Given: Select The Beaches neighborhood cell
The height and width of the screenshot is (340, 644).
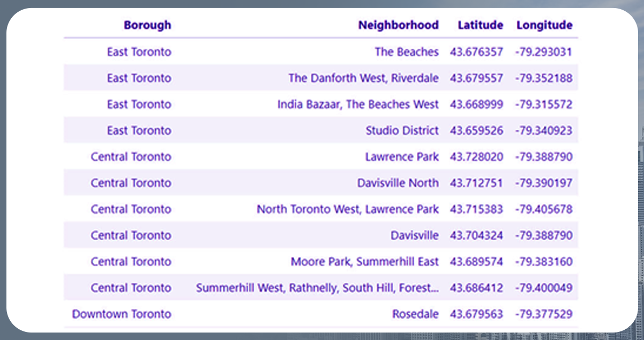Looking at the screenshot, I should click(406, 52).
